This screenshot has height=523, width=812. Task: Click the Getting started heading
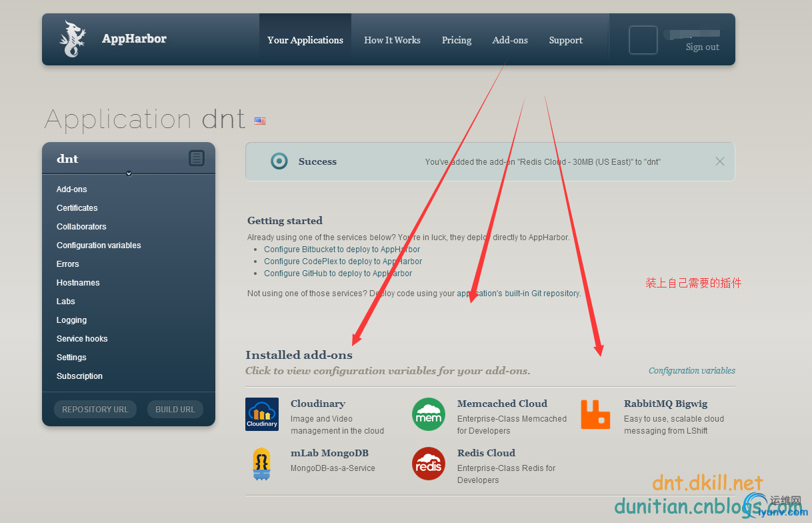[x=285, y=221]
